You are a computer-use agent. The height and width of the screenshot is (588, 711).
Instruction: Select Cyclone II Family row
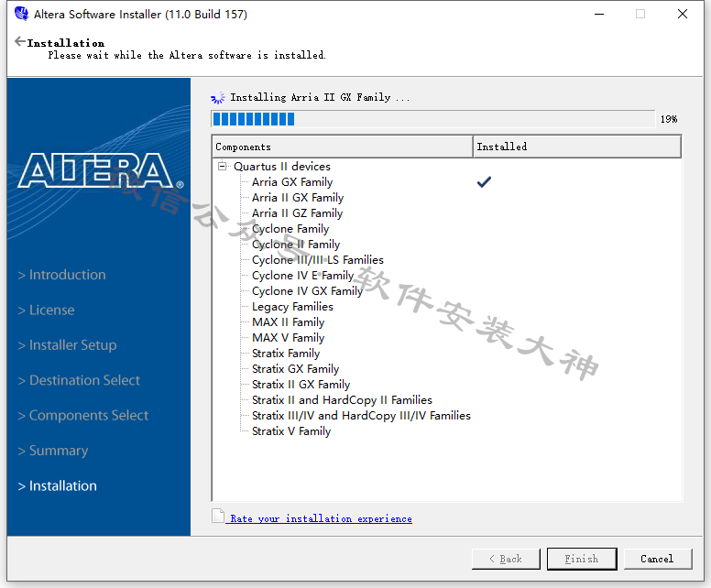[296, 245]
